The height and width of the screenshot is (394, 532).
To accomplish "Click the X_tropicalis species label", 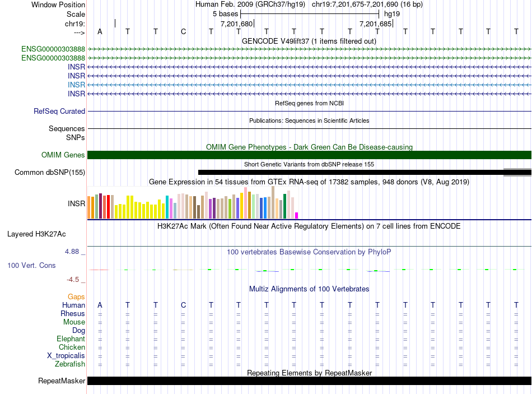I will click(66, 356).
